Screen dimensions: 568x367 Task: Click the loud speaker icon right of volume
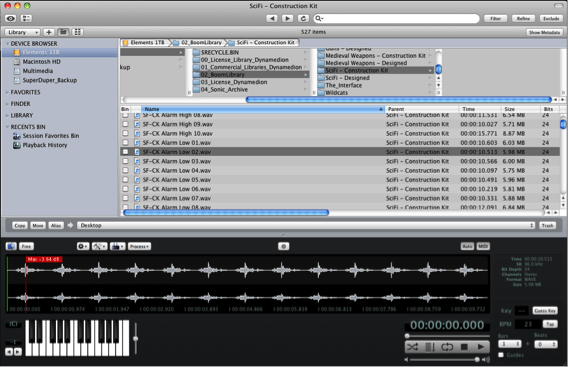(x=486, y=359)
